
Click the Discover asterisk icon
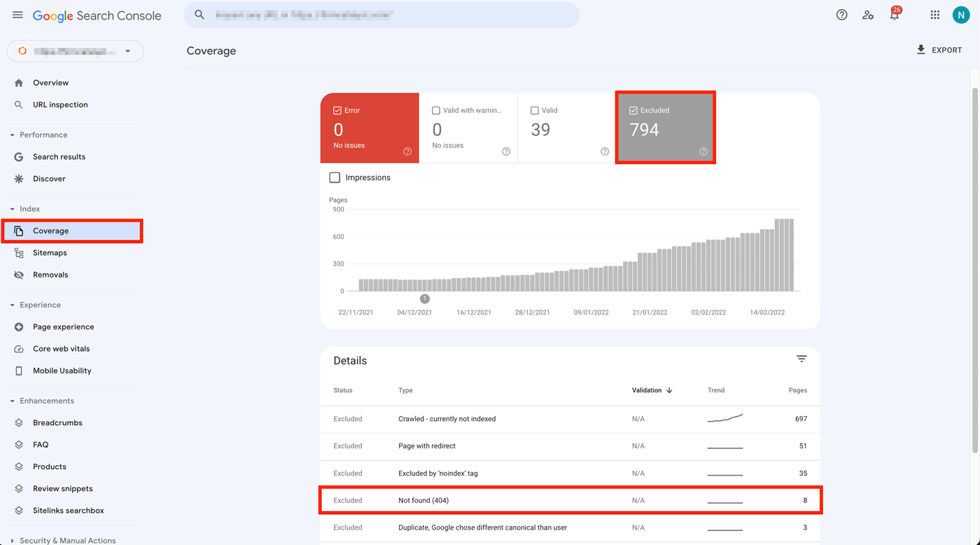point(19,179)
